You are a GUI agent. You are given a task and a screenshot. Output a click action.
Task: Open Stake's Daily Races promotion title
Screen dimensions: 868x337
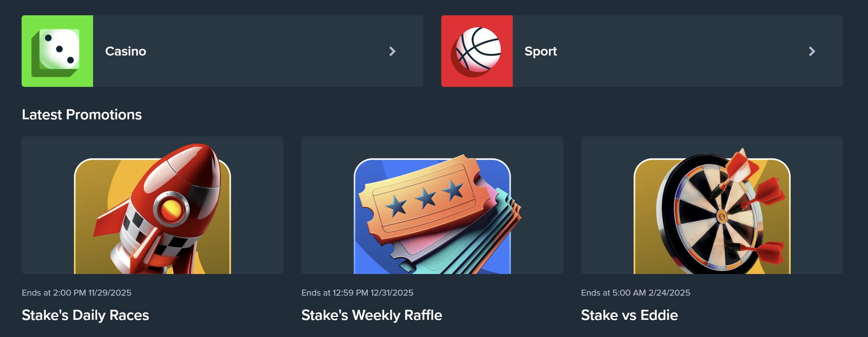tap(85, 315)
